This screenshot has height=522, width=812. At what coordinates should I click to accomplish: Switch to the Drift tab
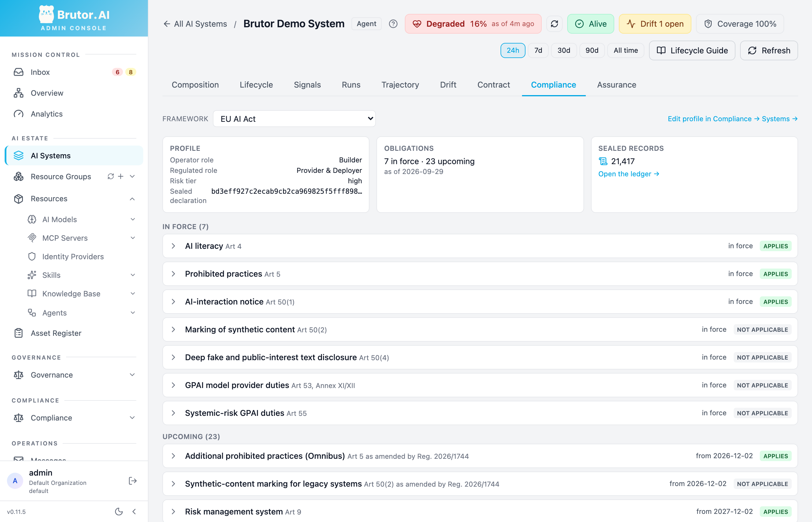(448, 85)
